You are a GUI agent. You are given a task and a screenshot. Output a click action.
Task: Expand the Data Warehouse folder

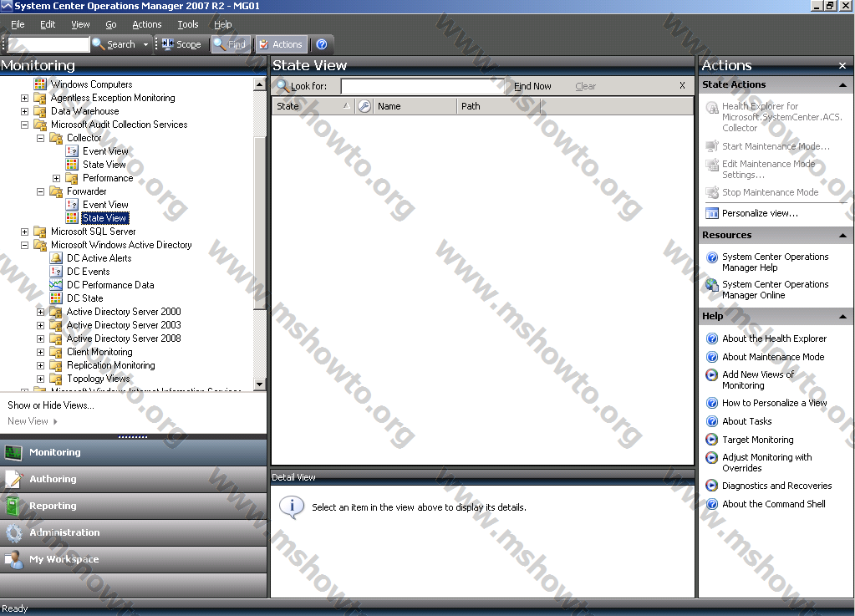point(24,111)
